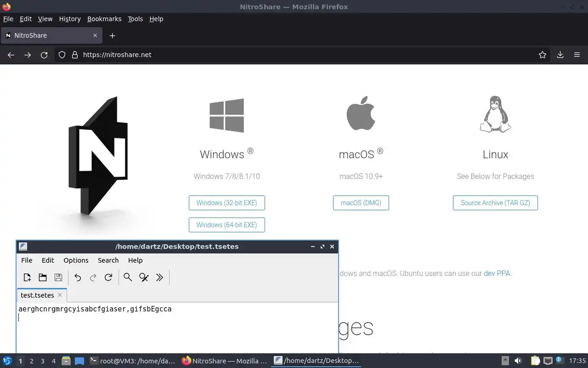
Task: Click the site security padlock icon
Action: (x=75, y=55)
